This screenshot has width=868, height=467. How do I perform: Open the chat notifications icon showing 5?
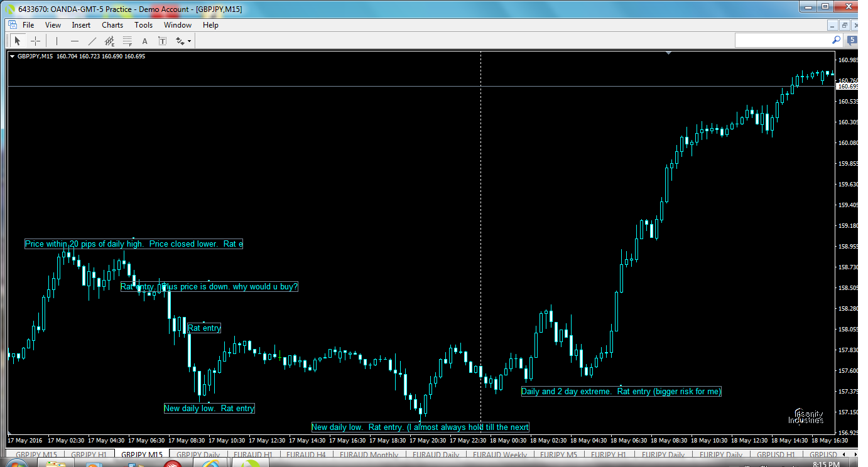852,40
